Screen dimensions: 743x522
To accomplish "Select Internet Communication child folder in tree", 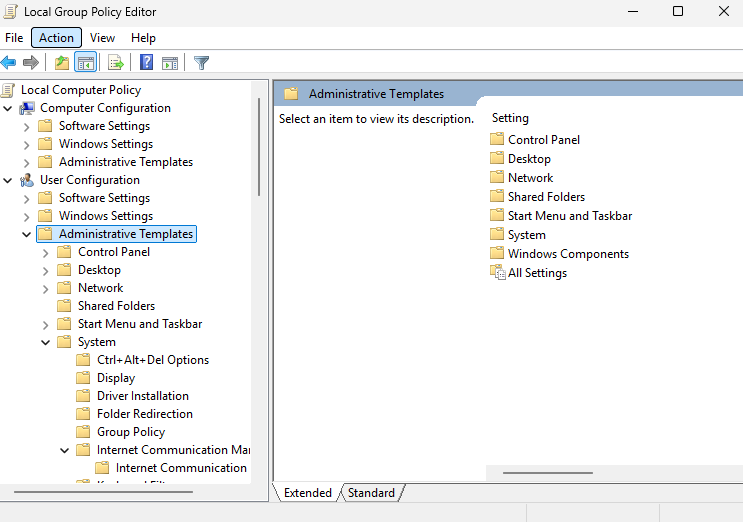I will tap(181, 468).
